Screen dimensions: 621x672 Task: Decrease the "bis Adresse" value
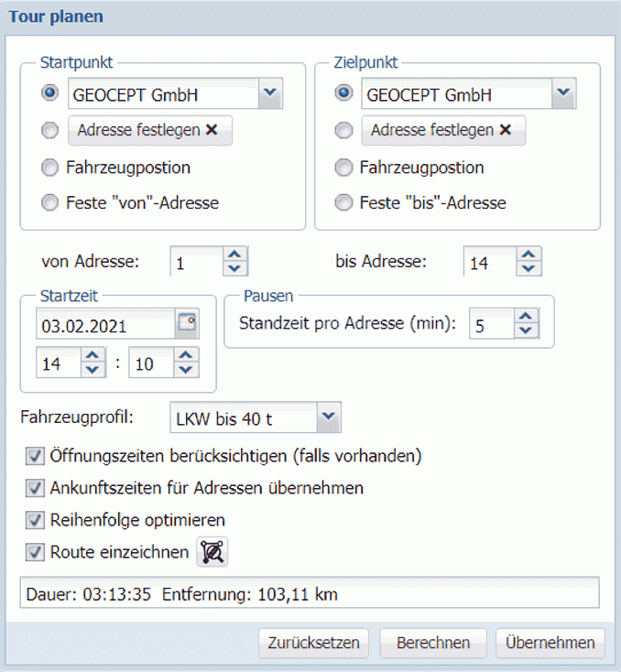click(528, 269)
